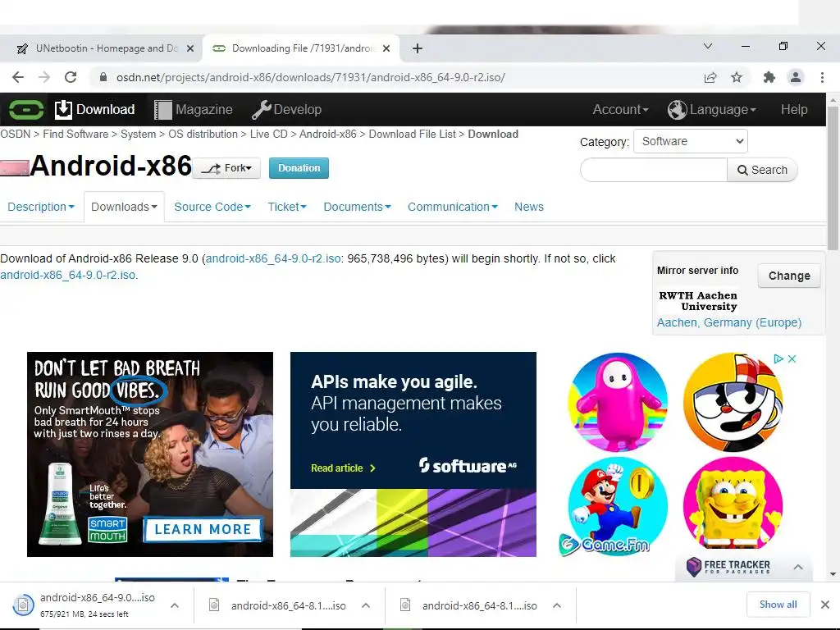This screenshot has height=630, width=840.
Task: Open the Develop section
Action: [286, 109]
